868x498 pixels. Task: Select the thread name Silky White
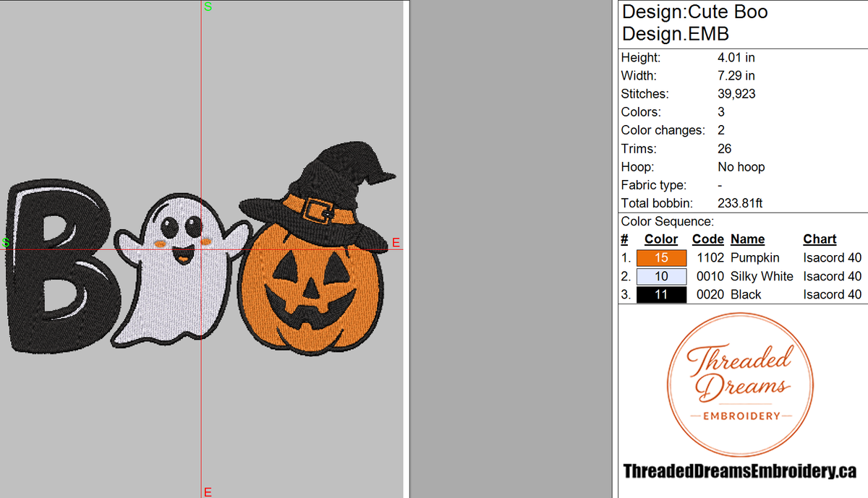pyautogui.click(x=762, y=276)
